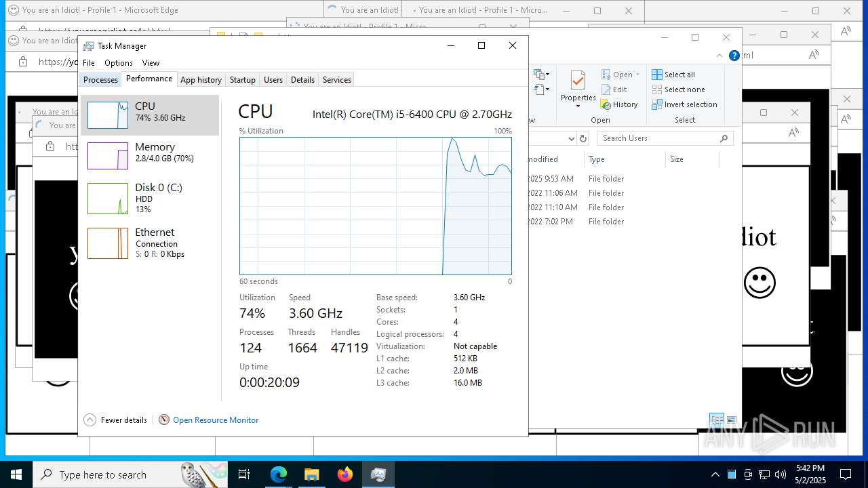Click the Resource Monitor gauge icon
Screen dimensions: 868x488
(163, 420)
